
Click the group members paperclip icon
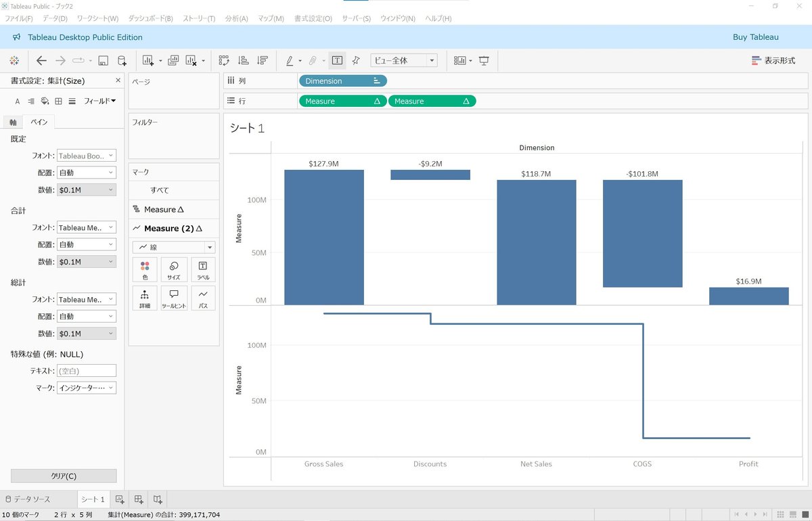click(x=313, y=60)
